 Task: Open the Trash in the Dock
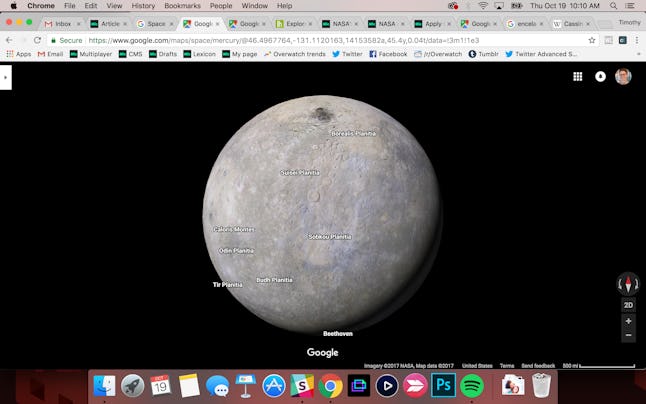(x=541, y=385)
